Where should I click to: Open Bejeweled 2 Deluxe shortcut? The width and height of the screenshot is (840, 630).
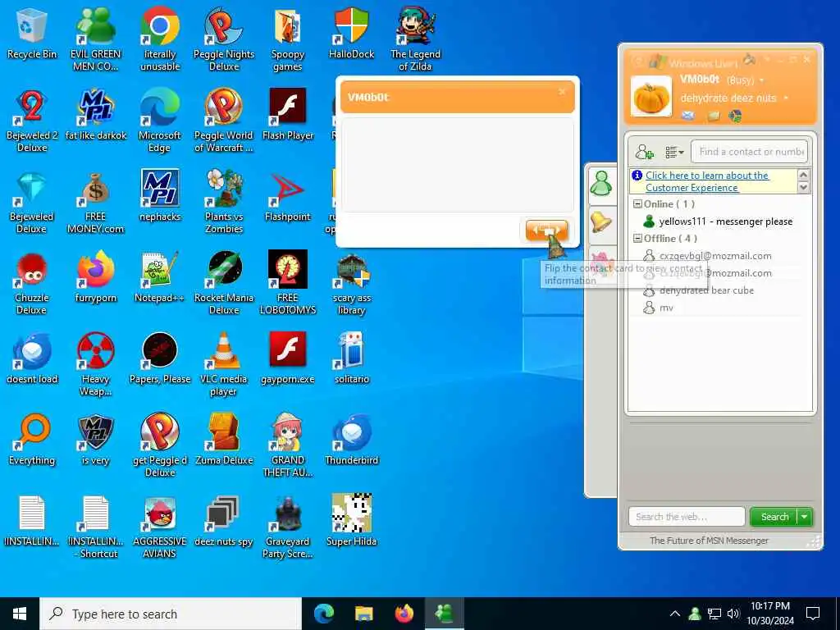tap(32, 121)
